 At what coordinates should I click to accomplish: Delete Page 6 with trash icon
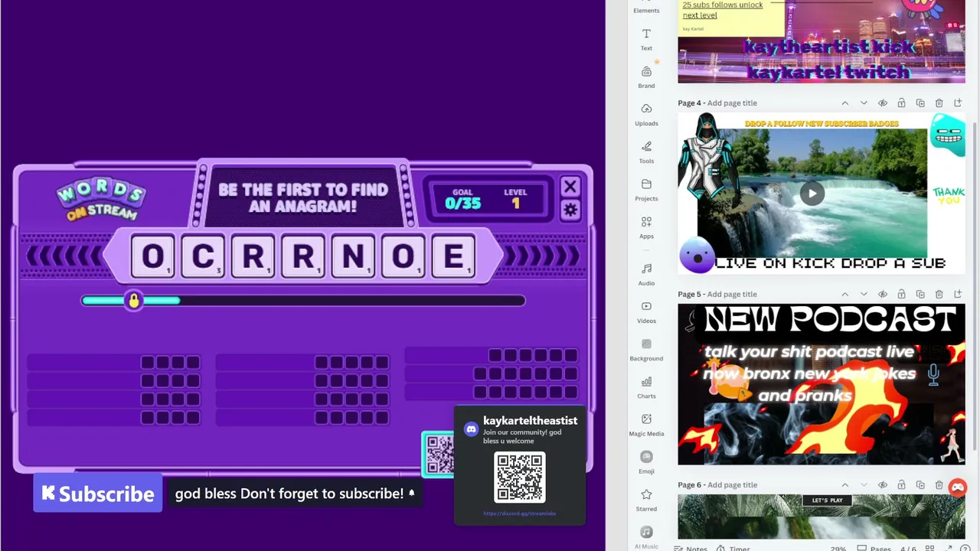[x=939, y=484]
